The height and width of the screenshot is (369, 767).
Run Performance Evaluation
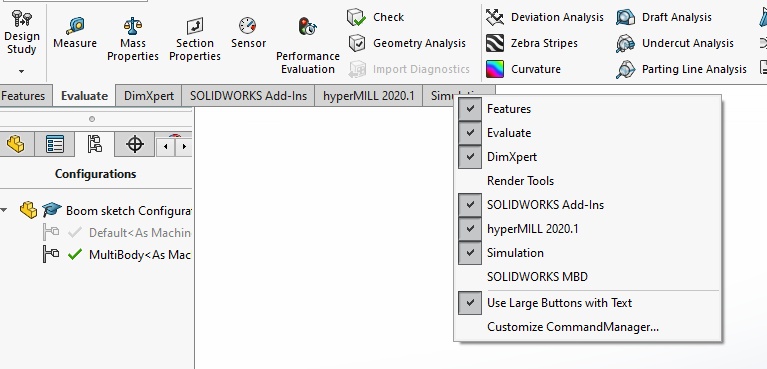308,46
